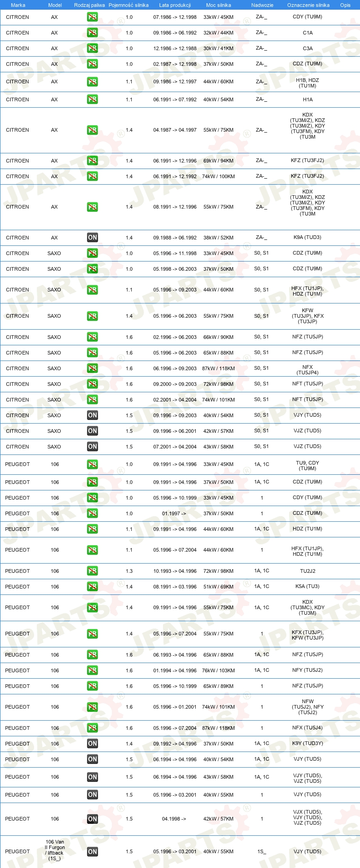360x868 pixels.
Task: Select the TU2J2 engine code
Action: (308, 571)
